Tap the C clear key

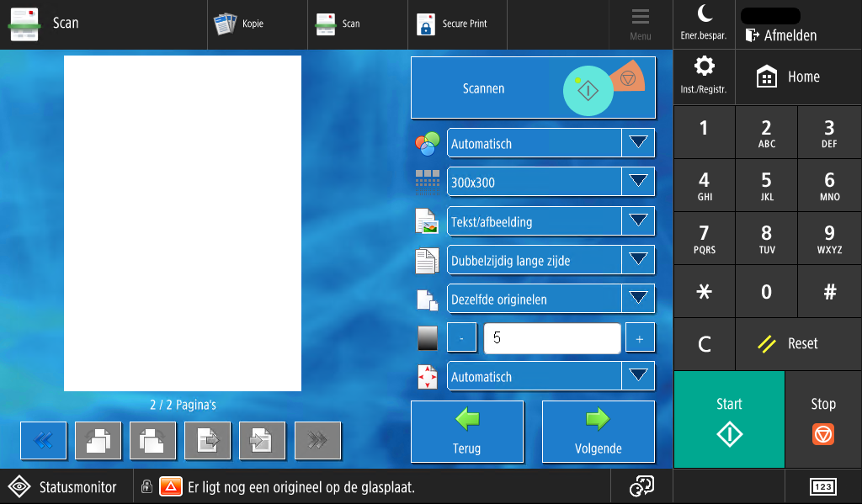(x=704, y=344)
